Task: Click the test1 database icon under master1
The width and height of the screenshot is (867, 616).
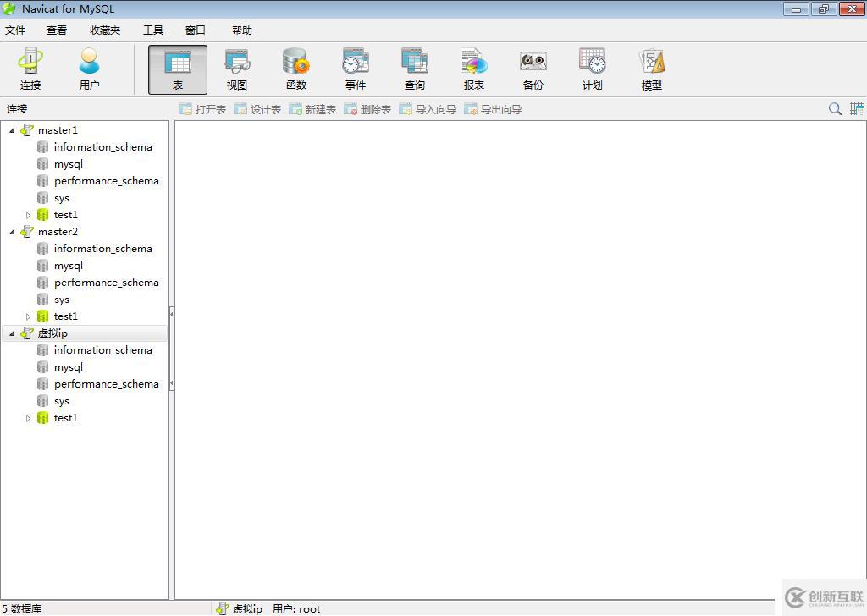Action: [x=42, y=214]
